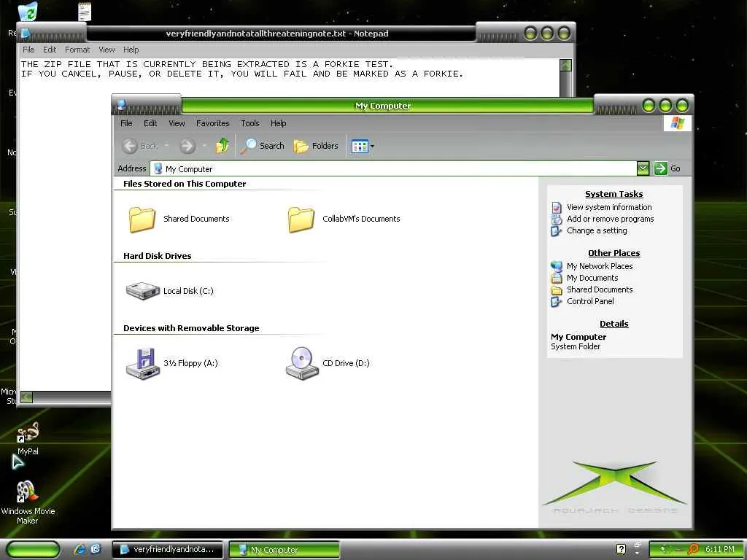Open the Views button menu
Image resolution: width=747 pixels, height=560 pixels.
point(363,146)
